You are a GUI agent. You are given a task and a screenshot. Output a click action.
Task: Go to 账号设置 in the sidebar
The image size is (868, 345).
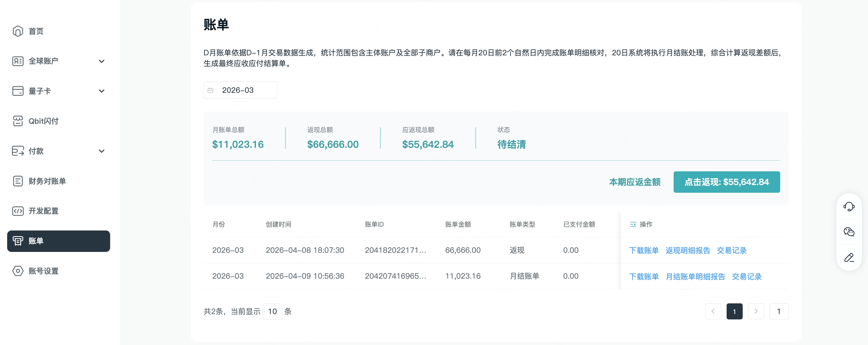pos(43,271)
